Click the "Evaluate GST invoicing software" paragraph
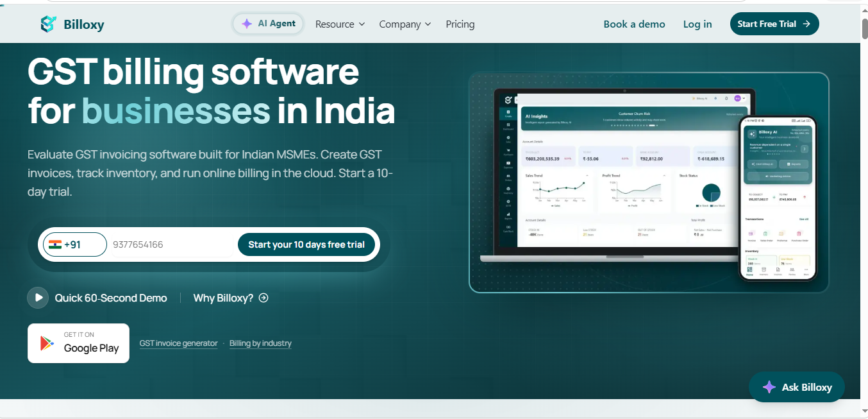The height and width of the screenshot is (419, 868). 210,173
